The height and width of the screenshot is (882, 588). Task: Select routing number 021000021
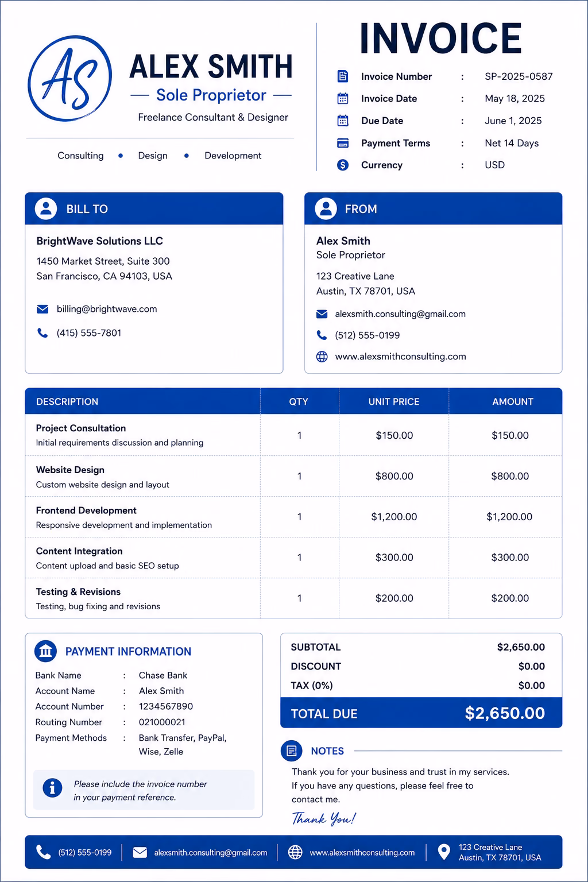tap(162, 722)
